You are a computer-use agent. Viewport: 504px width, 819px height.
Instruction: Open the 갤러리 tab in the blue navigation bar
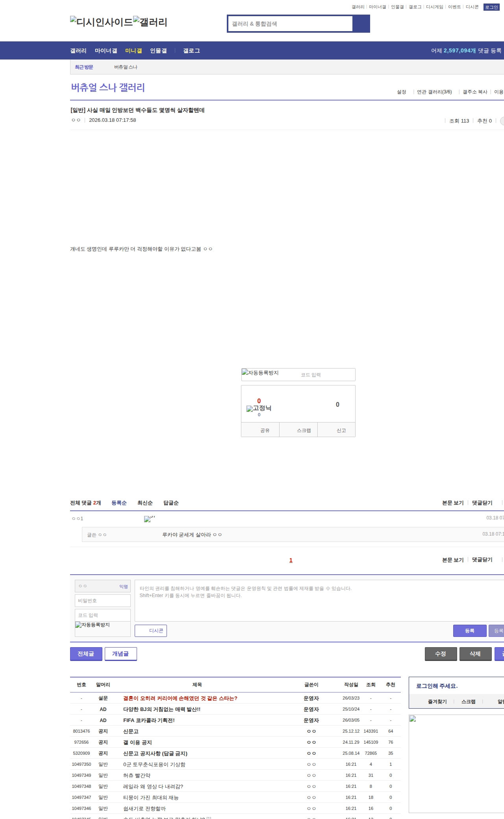78,50
